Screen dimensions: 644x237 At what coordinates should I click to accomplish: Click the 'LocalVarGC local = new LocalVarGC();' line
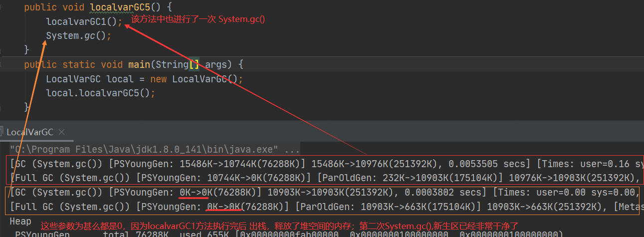coord(145,79)
